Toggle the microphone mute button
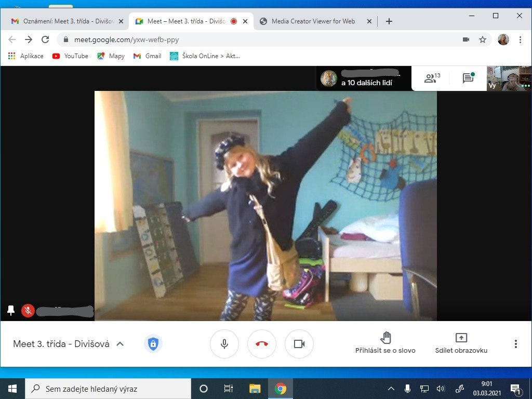The width and height of the screenshot is (532, 399). click(224, 344)
